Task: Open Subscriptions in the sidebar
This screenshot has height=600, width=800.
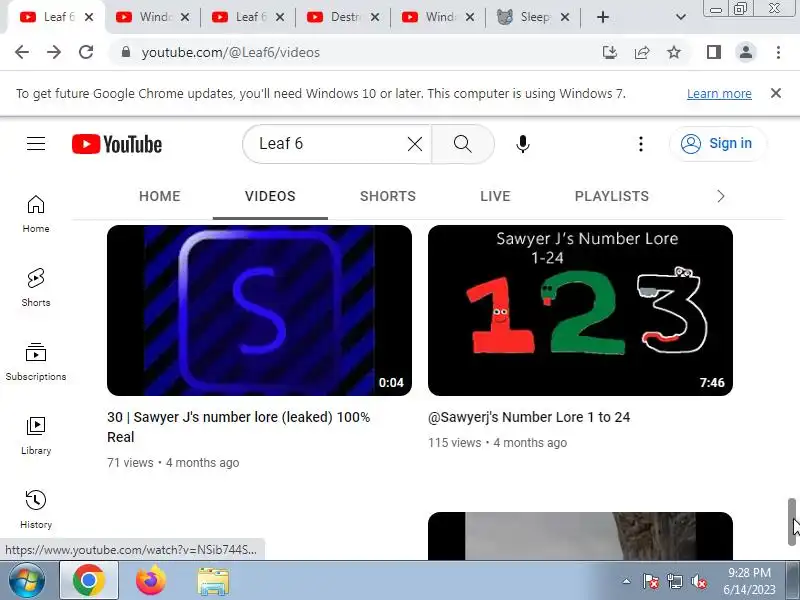Action: pyautogui.click(x=36, y=362)
